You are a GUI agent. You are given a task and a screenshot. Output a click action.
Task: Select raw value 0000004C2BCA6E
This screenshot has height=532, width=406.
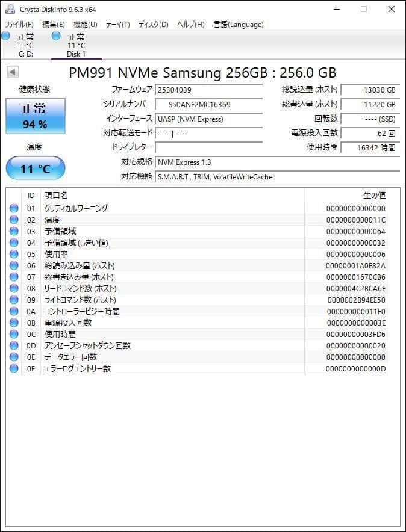click(356, 289)
